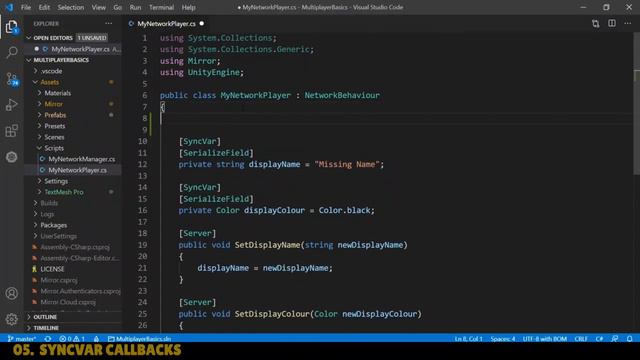Expand the Builds folder

tap(49, 203)
